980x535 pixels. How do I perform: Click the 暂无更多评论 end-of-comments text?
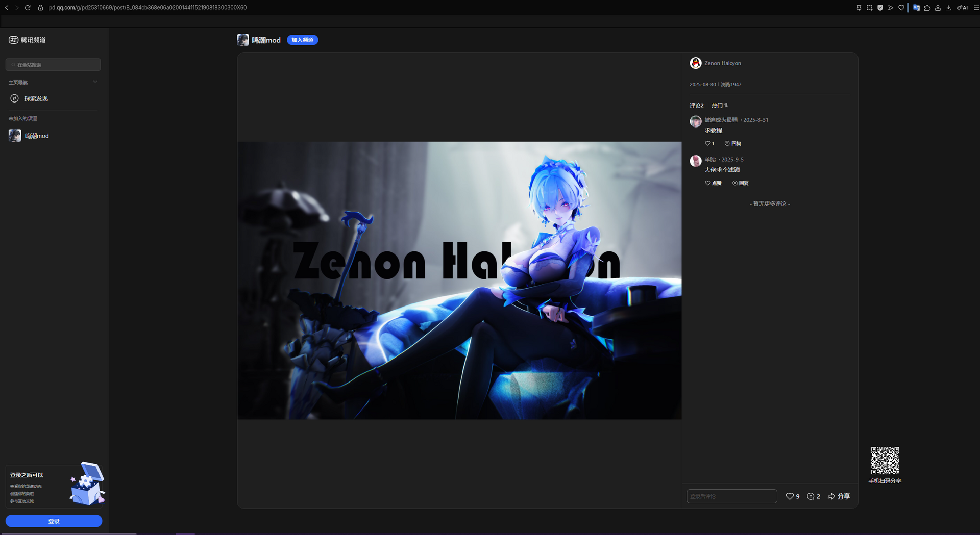770,203
